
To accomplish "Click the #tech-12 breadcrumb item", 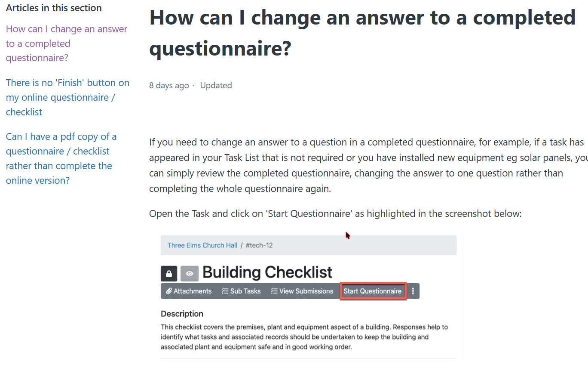I will click(259, 245).
